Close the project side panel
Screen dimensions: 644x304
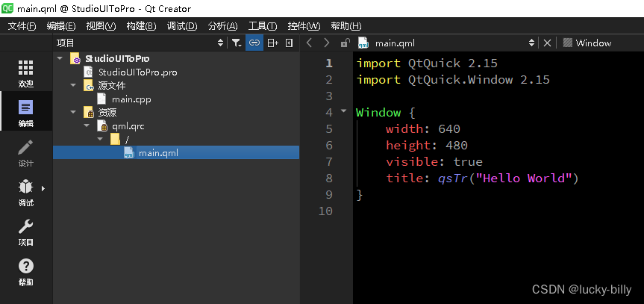click(x=290, y=43)
